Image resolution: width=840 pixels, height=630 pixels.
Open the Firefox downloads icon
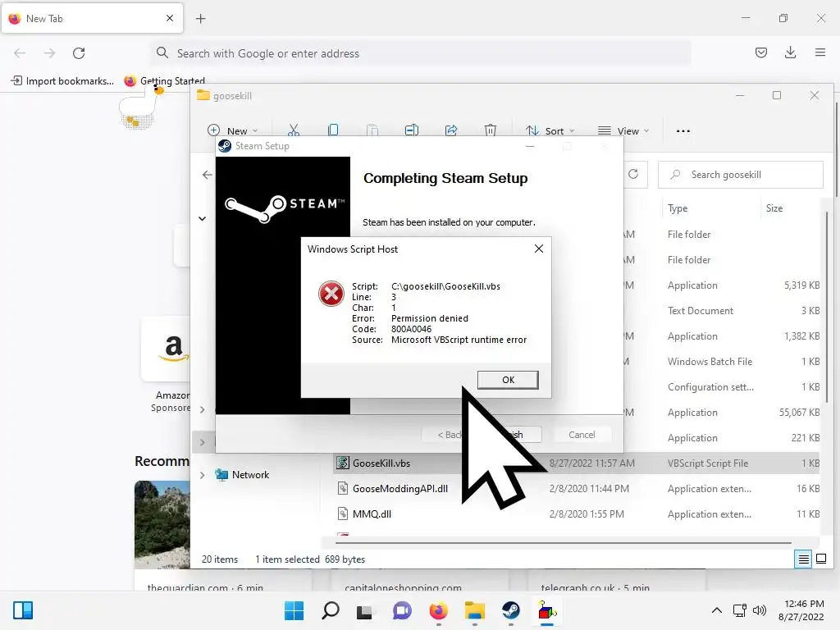pos(790,52)
